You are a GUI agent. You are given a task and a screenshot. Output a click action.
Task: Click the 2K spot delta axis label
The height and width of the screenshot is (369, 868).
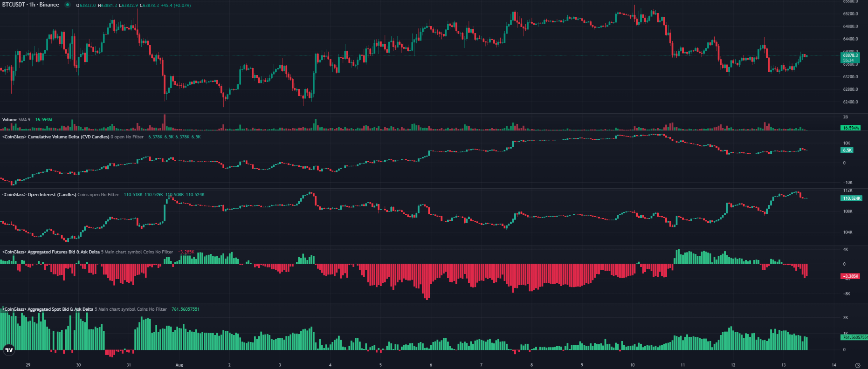point(846,318)
